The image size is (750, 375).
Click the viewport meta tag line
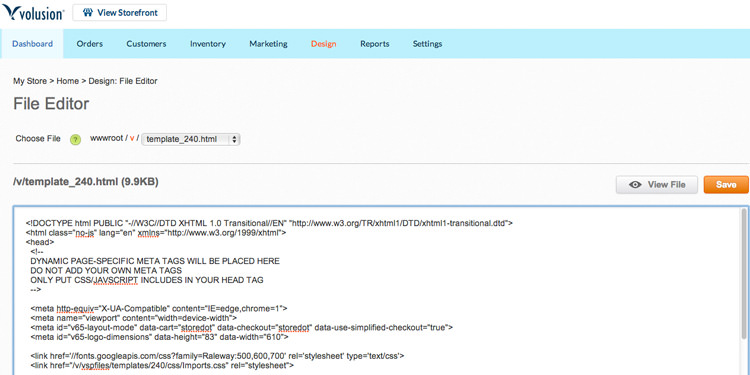133,318
